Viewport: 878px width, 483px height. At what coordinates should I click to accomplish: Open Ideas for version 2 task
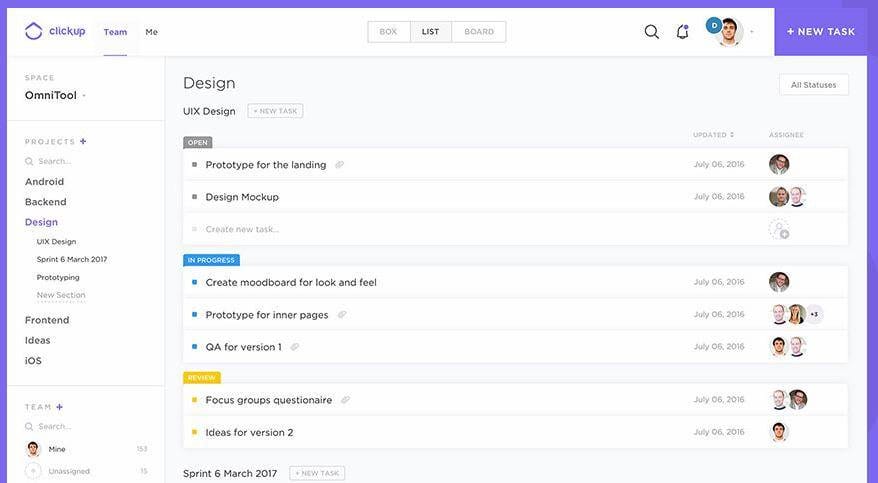point(249,432)
